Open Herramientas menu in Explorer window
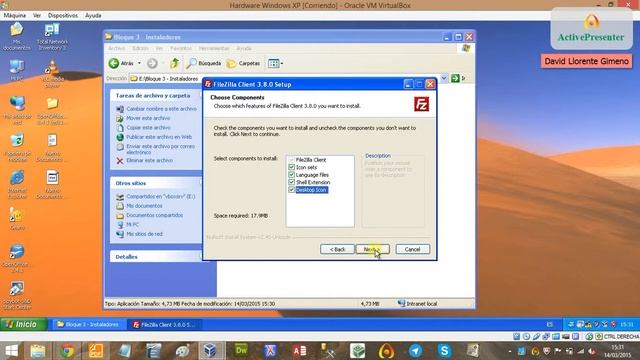Screen dimensions: 640x360 214,48
